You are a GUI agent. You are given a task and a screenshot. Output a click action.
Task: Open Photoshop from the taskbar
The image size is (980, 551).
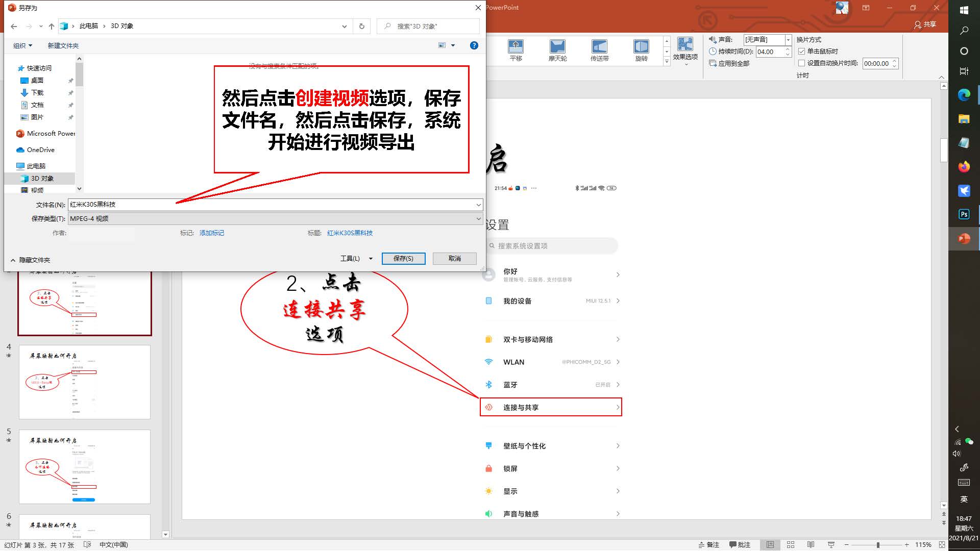tap(964, 214)
